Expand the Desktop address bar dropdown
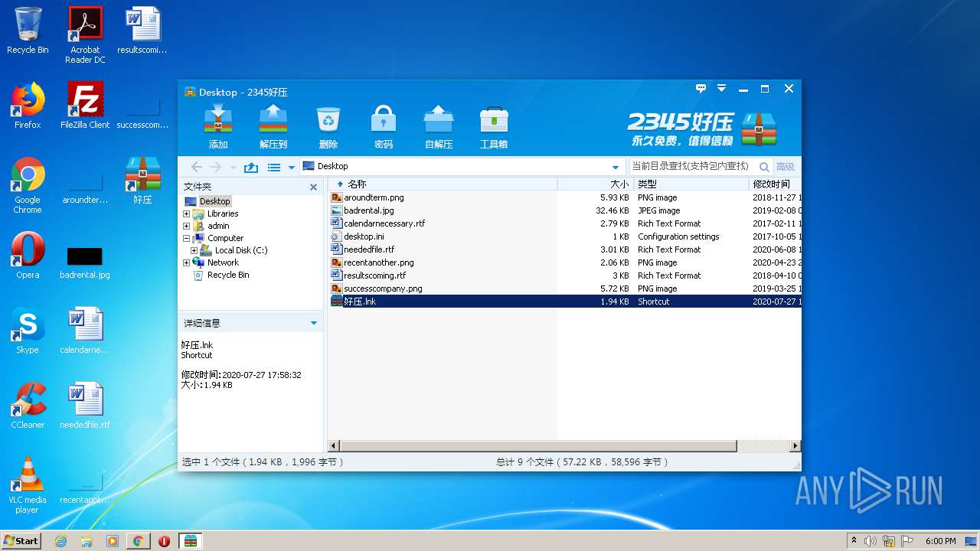This screenshot has width=980, height=551. (x=616, y=167)
